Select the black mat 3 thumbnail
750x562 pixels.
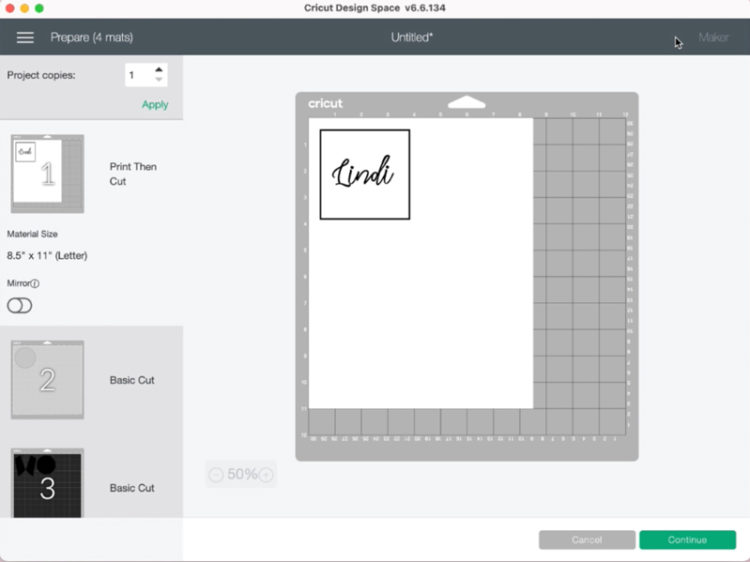48,484
